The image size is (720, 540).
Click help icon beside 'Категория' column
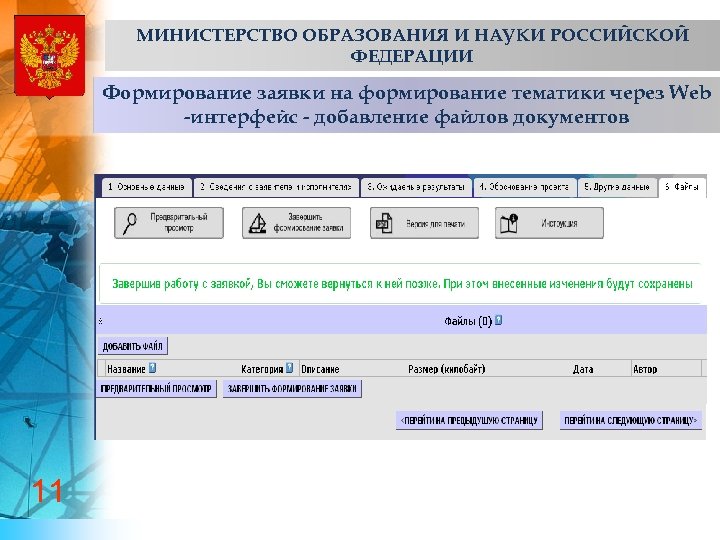pos(289,368)
